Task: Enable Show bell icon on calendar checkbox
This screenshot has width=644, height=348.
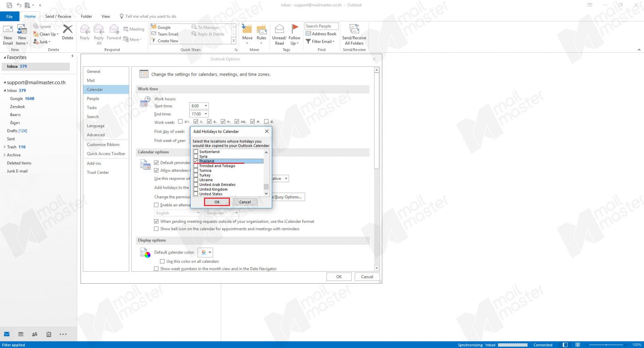Action: point(156,229)
